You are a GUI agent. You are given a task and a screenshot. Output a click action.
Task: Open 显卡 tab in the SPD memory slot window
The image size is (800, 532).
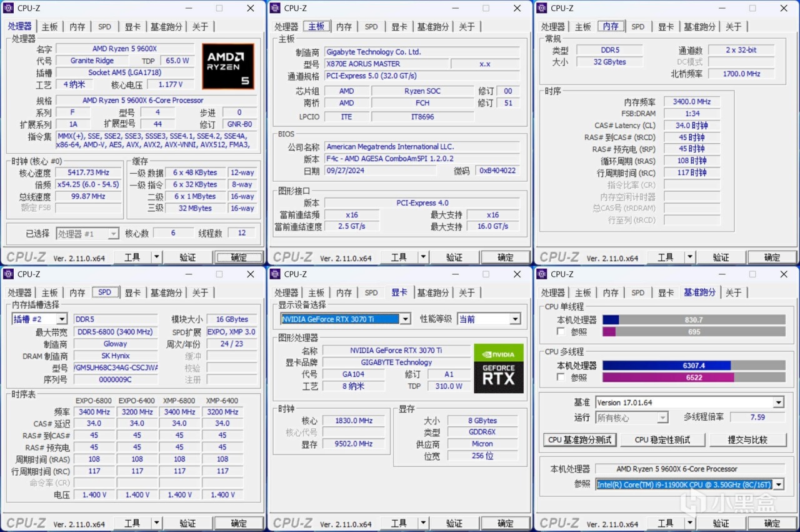pyautogui.click(x=132, y=293)
